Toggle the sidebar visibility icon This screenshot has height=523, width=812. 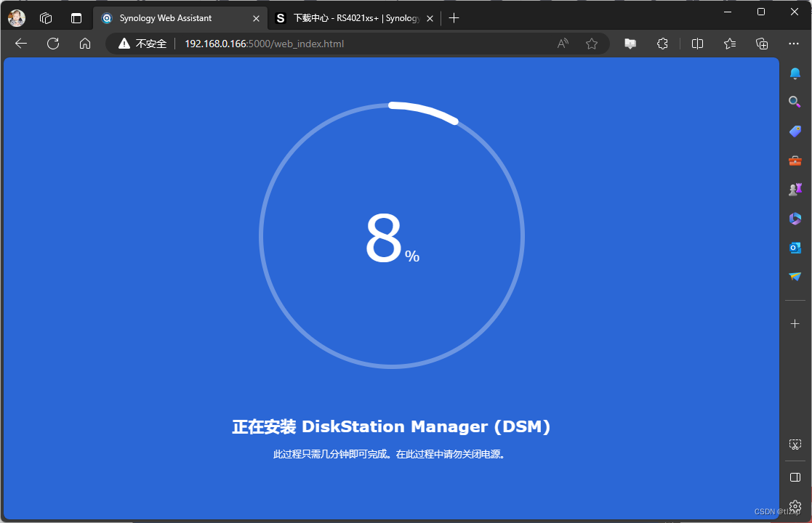(x=795, y=477)
